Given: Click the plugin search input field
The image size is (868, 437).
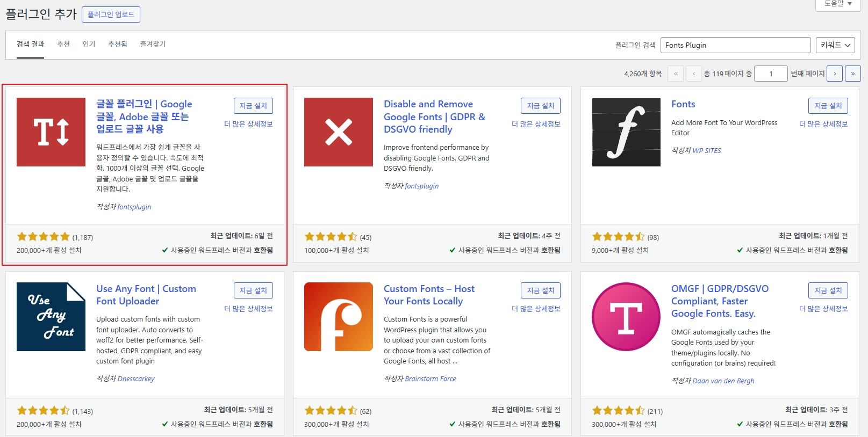Looking at the screenshot, I should pos(735,45).
